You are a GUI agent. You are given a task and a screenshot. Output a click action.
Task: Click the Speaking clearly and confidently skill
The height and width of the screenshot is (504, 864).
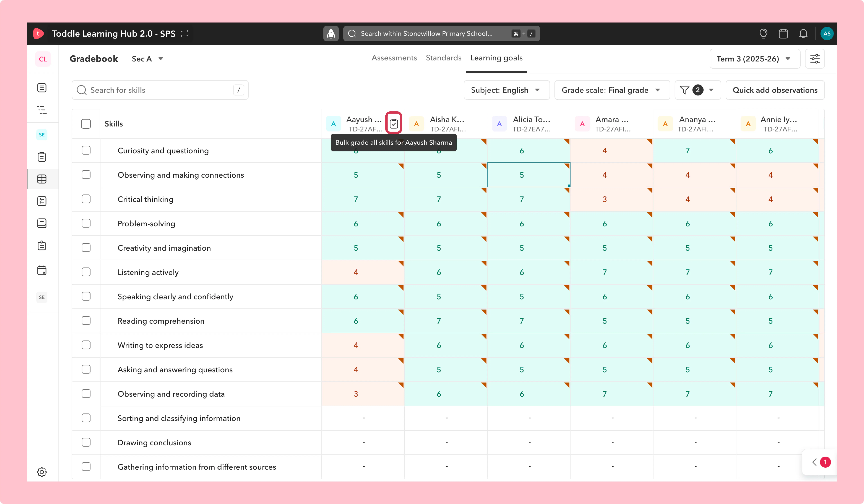[175, 297]
